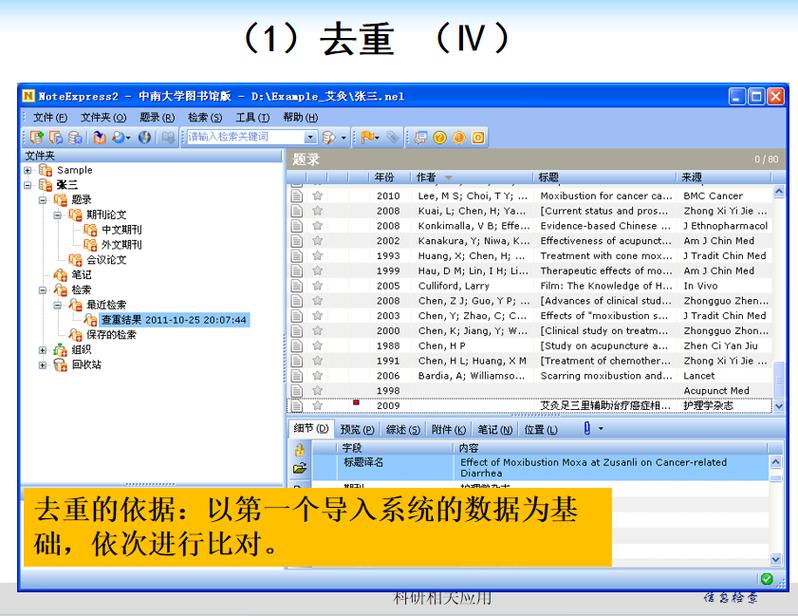Open the flag marker dropdown arrow
This screenshot has width=798, height=616.
378,137
